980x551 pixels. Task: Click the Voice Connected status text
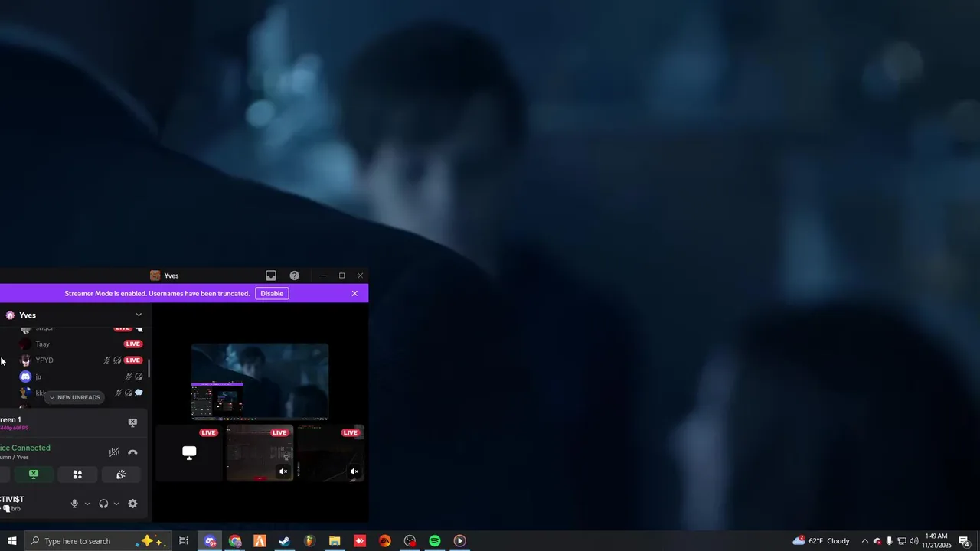pos(25,448)
